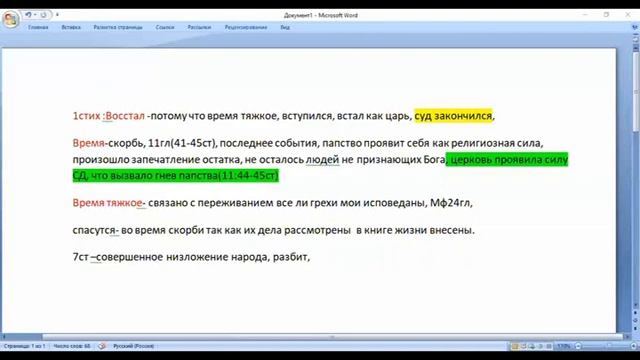Viewport: 640px width, 360px height.
Task: Click the page number status indicator
Action: [25, 346]
